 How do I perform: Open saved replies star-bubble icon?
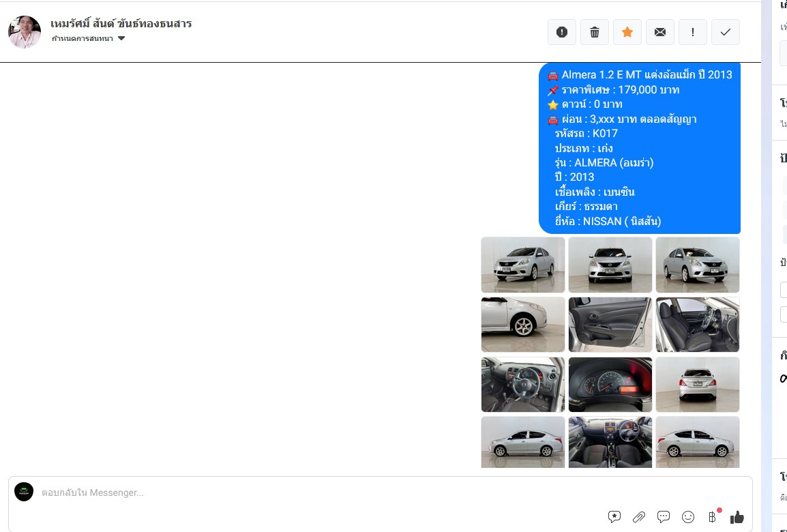coord(614,516)
